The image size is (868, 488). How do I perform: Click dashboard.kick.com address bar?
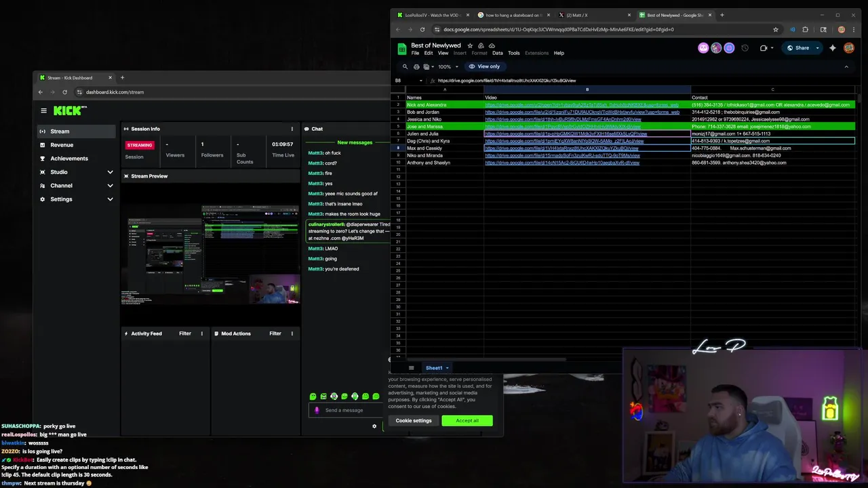point(231,92)
